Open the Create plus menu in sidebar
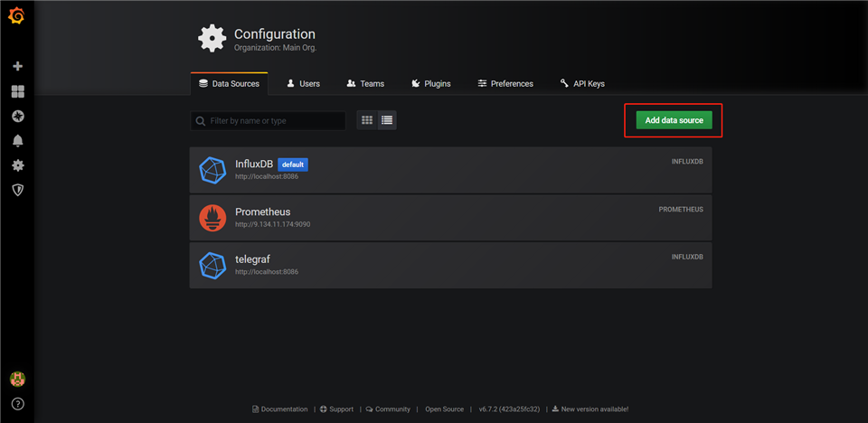Viewport: 868px width, 423px height. coord(18,67)
